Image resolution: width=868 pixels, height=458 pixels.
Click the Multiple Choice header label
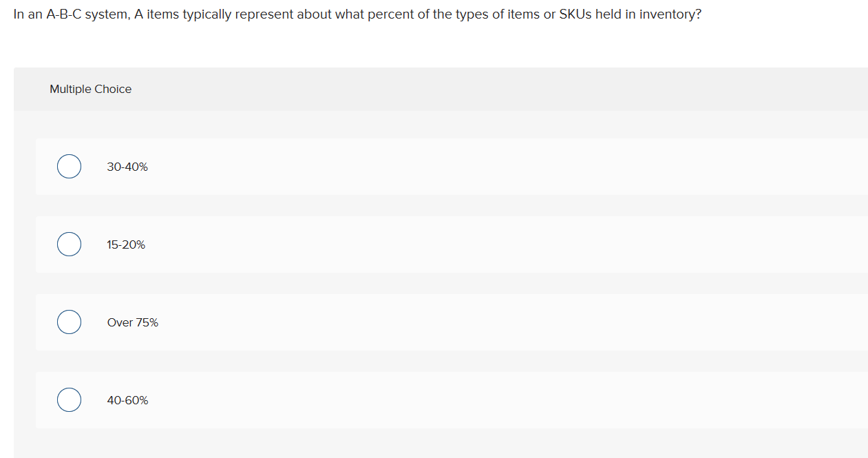tap(90, 89)
